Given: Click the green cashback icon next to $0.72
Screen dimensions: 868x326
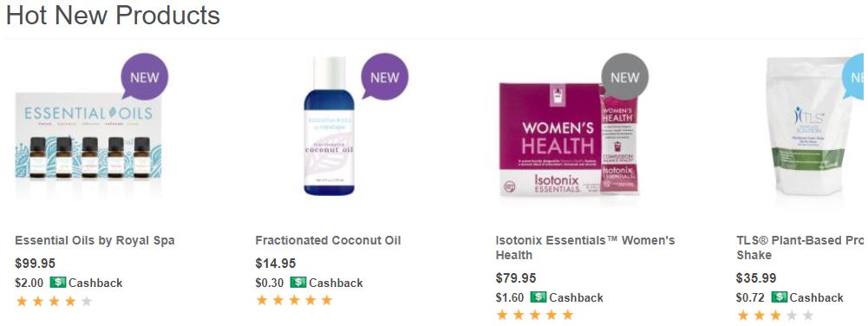Looking at the screenshot, I should pos(779,297).
